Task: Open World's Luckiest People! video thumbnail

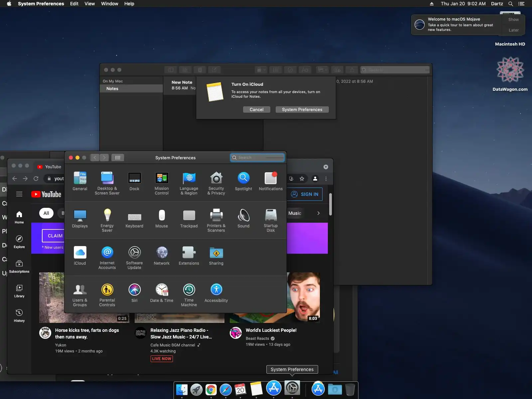Action: tap(303, 297)
